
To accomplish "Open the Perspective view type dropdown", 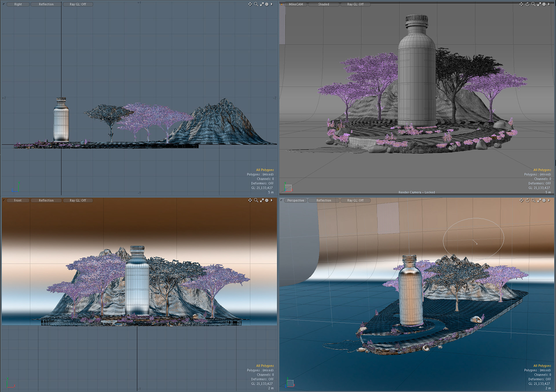I will (x=296, y=200).
